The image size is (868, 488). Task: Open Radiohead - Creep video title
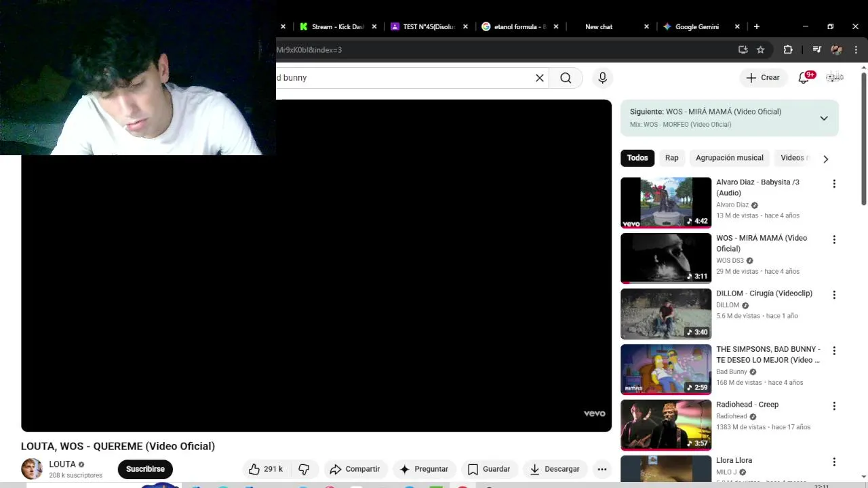point(747,405)
